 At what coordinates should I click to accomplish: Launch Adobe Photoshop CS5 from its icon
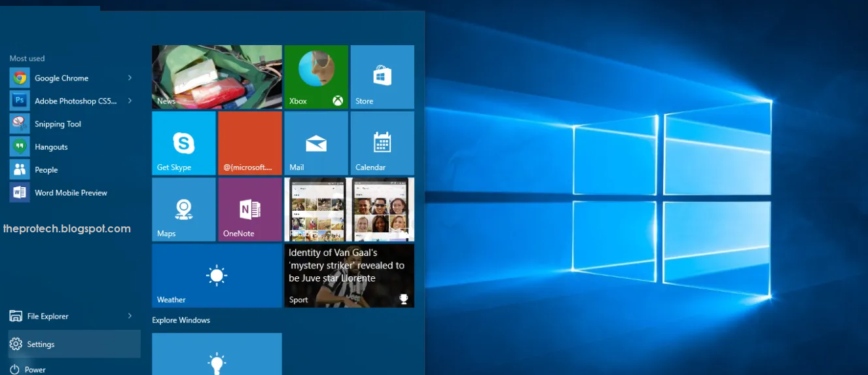[x=20, y=101]
